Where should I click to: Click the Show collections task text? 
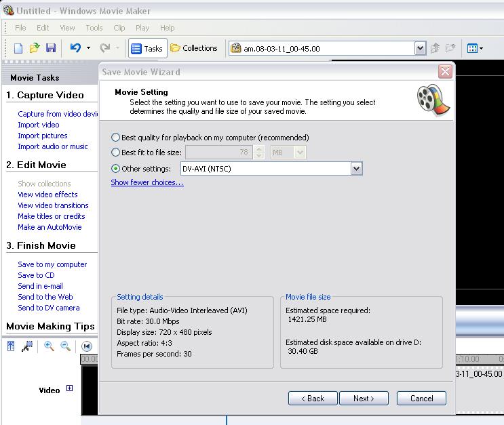coord(44,184)
